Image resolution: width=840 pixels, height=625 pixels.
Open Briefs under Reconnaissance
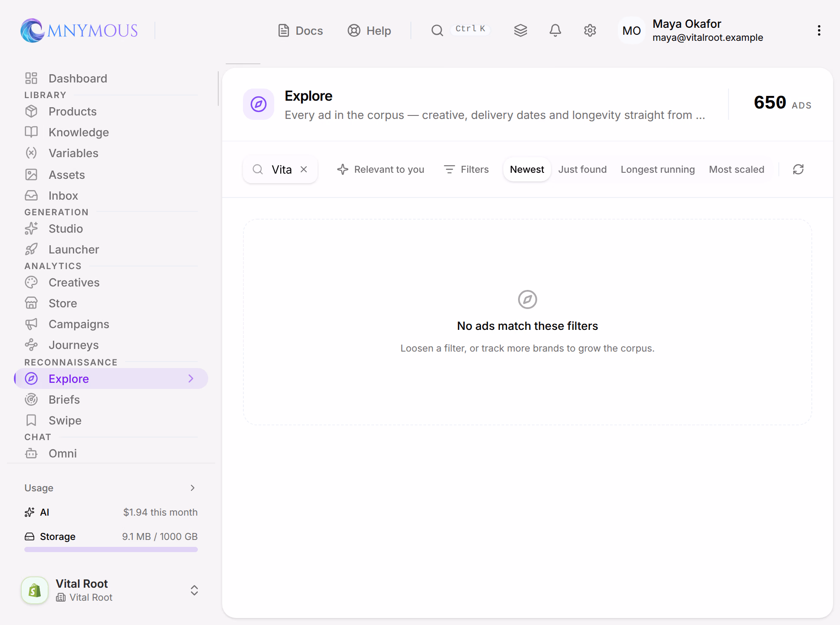coord(111,399)
